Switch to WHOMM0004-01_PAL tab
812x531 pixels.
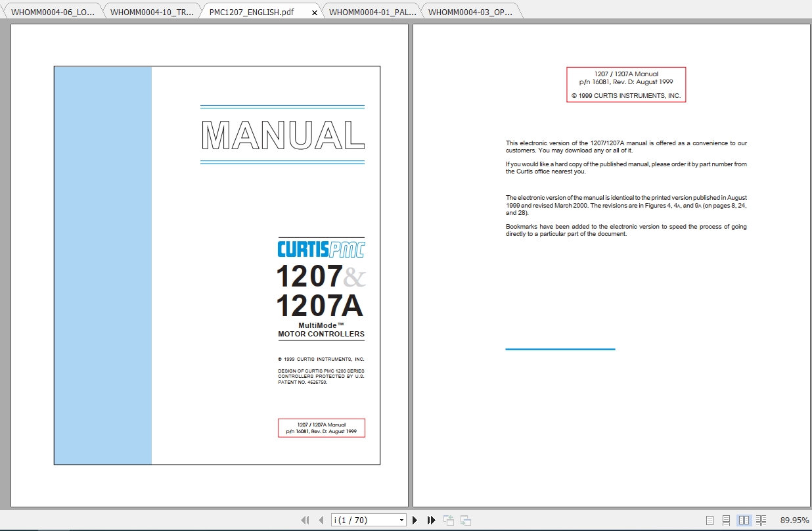372,12
